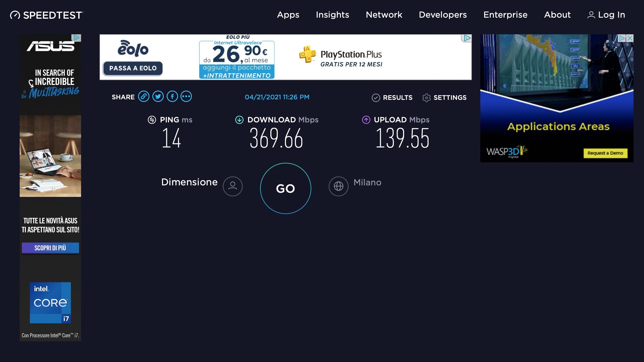Click AdChoices icon on Eolo banner

pyautogui.click(x=467, y=38)
